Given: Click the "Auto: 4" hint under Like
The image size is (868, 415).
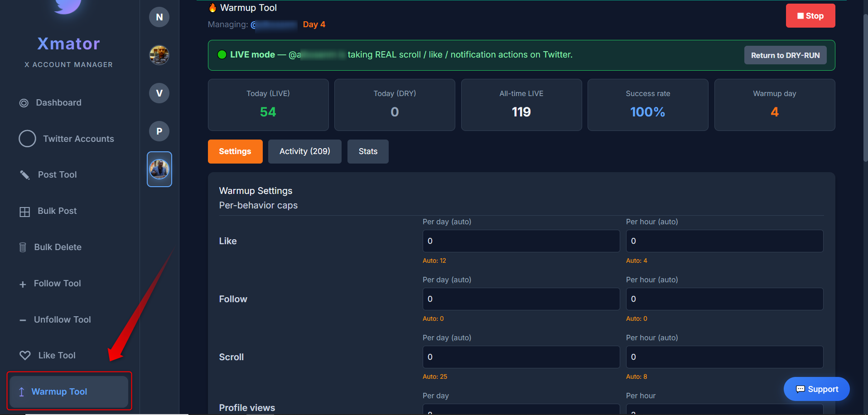Looking at the screenshot, I should [637, 261].
